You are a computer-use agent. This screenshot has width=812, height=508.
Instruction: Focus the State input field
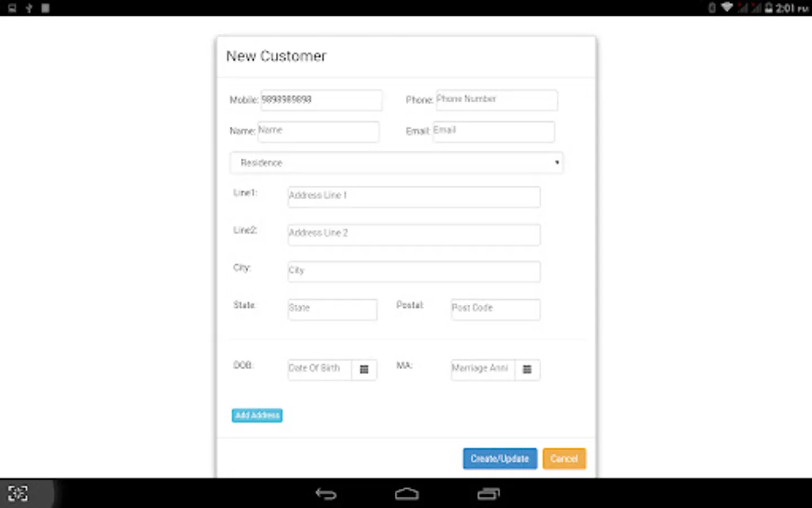pos(333,309)
